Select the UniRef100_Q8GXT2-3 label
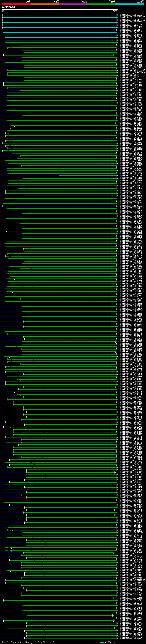This screenshot has width=146, height=644. (132, 72)
